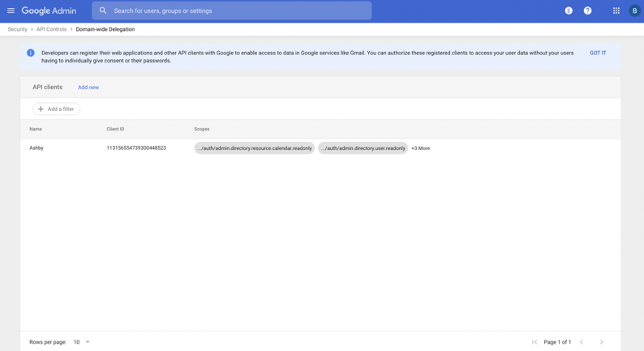
Task: Click the Add a filter chip
Action: [x=56, y=109]
